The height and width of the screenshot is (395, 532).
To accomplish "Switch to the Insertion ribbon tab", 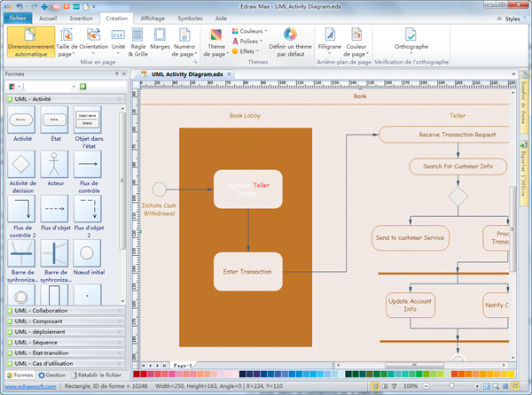I will click(81, 17).
